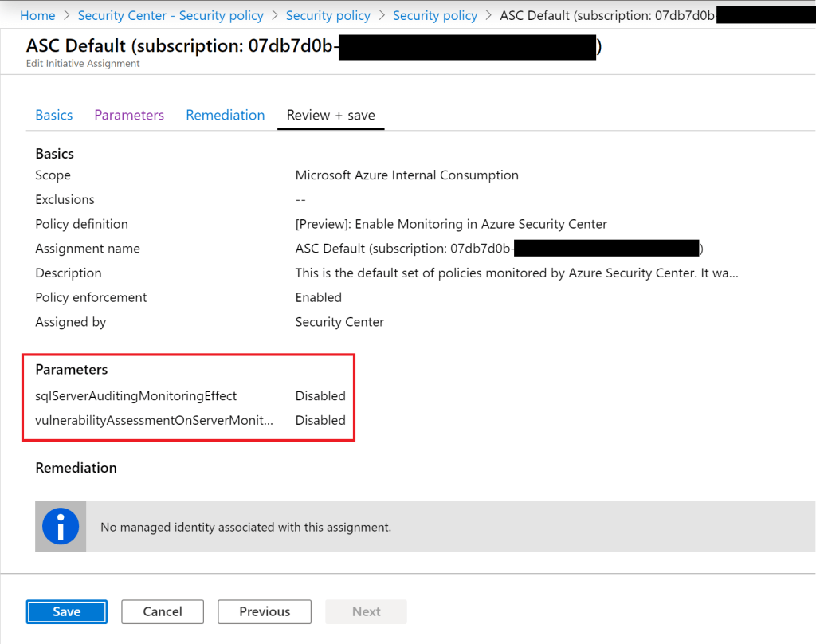Select the Review + save tab
The height and width of the screenshot is (644, 816).
(x=331, y=115)
